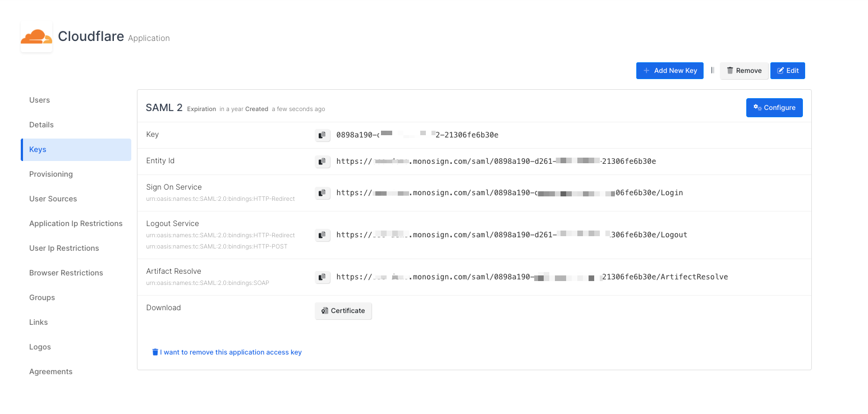This screenshot has height=414, width=868.
Task: Open User Sources in sidebar
Action: (53, 199)
